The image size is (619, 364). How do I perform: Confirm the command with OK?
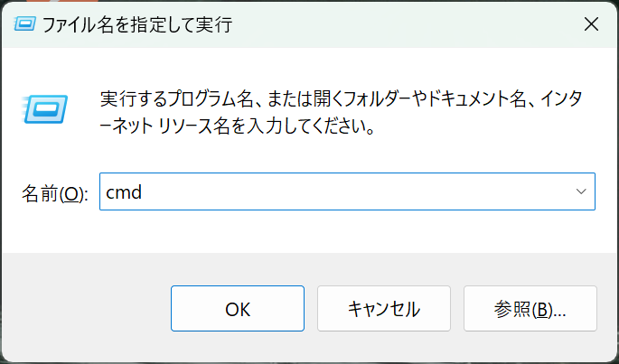coord(238,308)
